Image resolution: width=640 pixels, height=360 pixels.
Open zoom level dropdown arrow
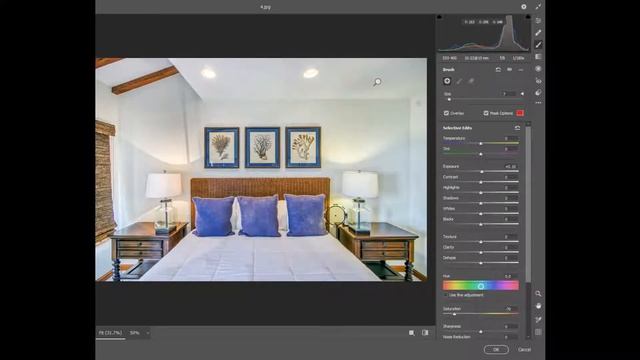pyautogui.click(x=148, y=333)
